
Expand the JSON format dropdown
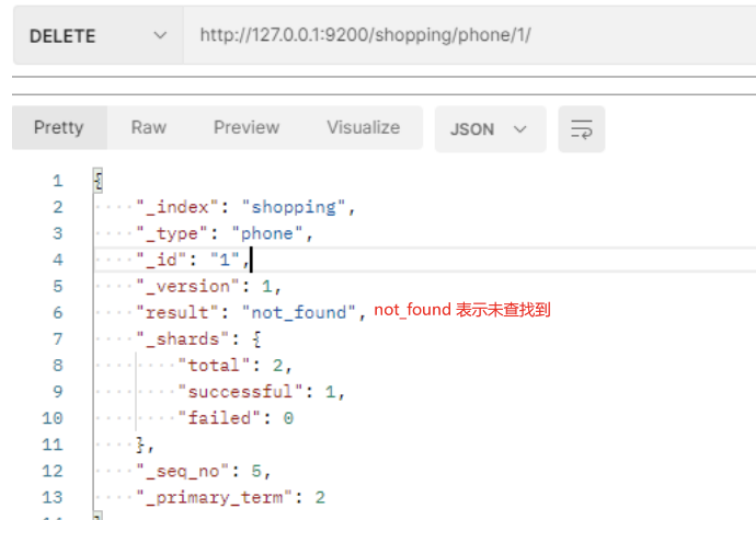point(489,129)
